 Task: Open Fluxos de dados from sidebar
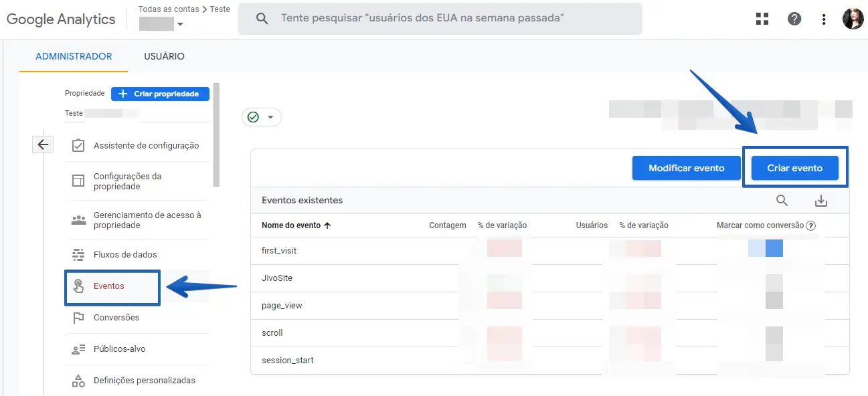125,254
